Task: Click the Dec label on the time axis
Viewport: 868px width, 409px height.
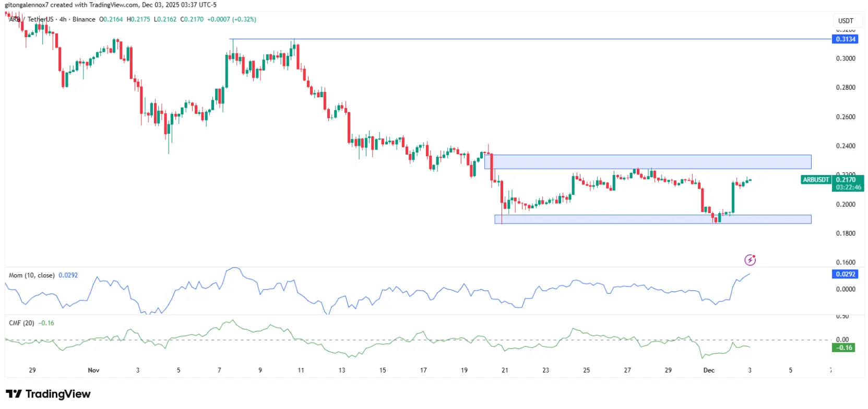Action: [709, 370]
